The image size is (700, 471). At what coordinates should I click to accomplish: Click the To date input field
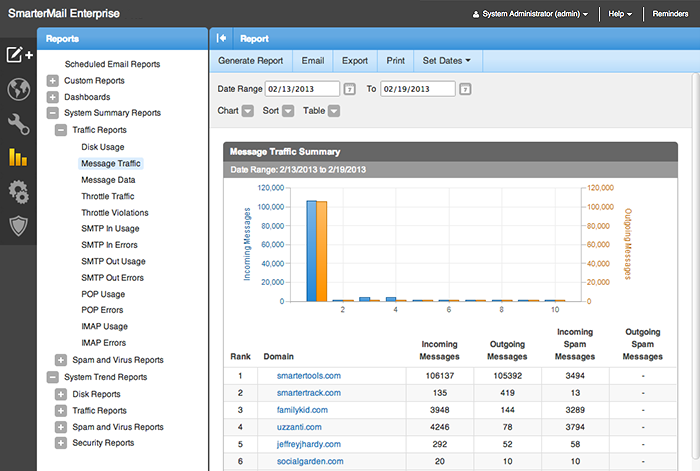point(418,89)
